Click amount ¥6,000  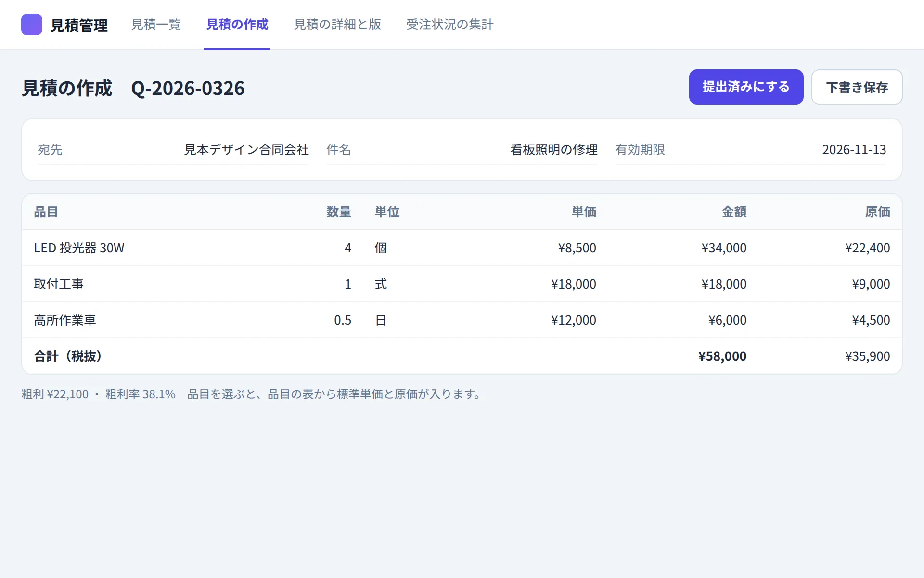coord(727,320)
